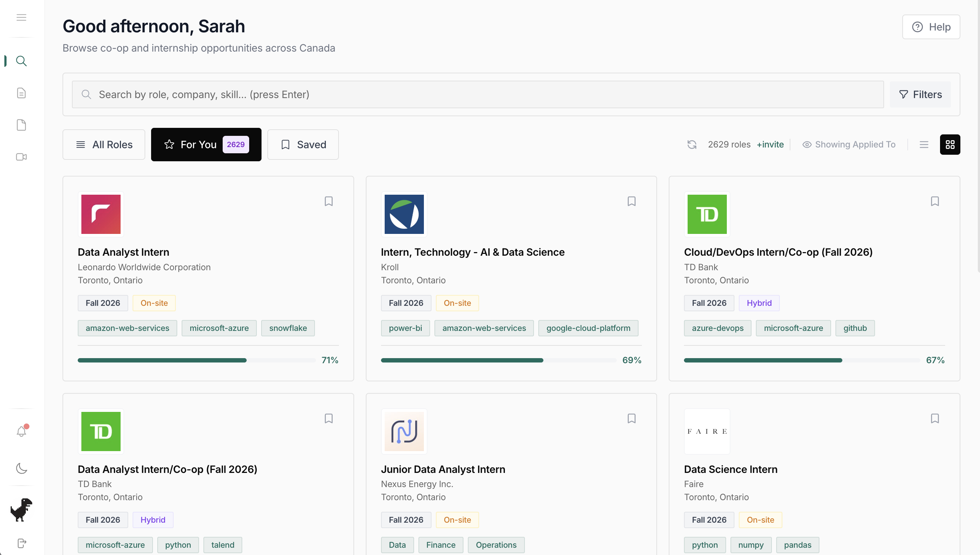Toggle dark mode moon icon

(x=21, y=468)
